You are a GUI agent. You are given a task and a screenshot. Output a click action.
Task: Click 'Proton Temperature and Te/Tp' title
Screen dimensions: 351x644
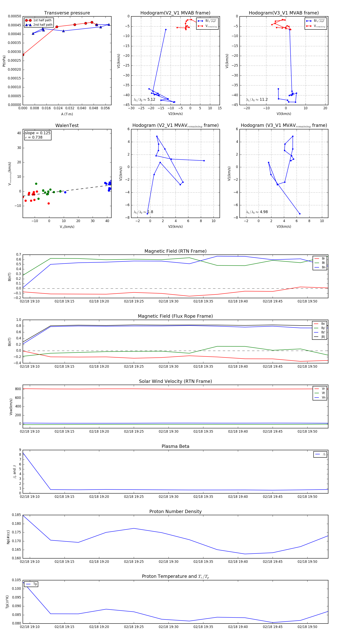[175, 576]
